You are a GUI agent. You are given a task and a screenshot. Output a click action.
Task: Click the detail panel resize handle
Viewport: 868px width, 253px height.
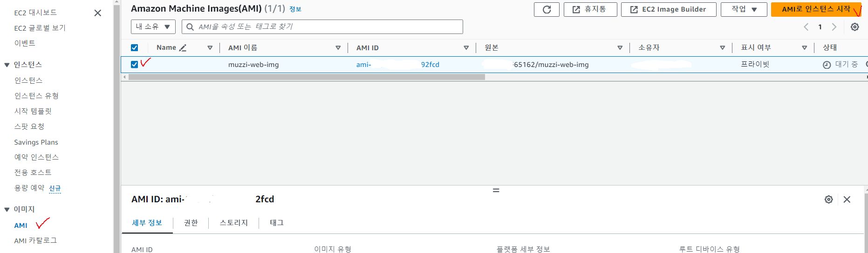(496, 190)
